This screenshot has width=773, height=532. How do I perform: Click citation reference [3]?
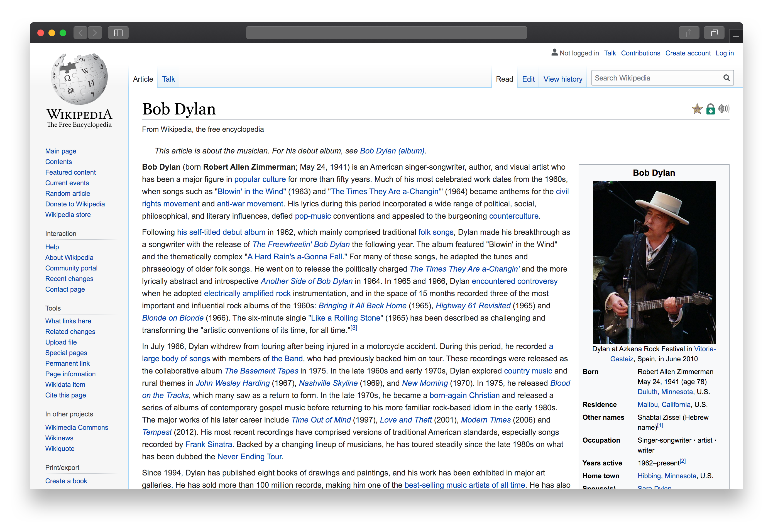tap(354, 328)
